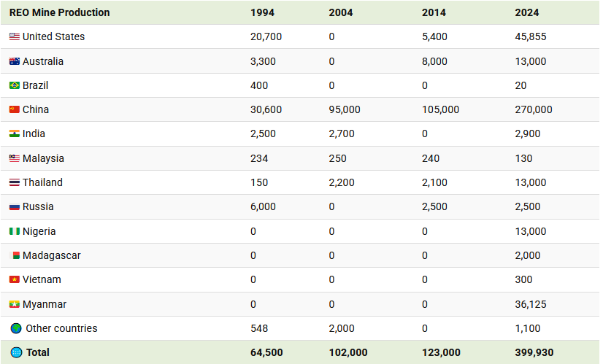Screen dimensions: 603x364
Task: Select the 2024 column header
Action: (x=526, y=12)
